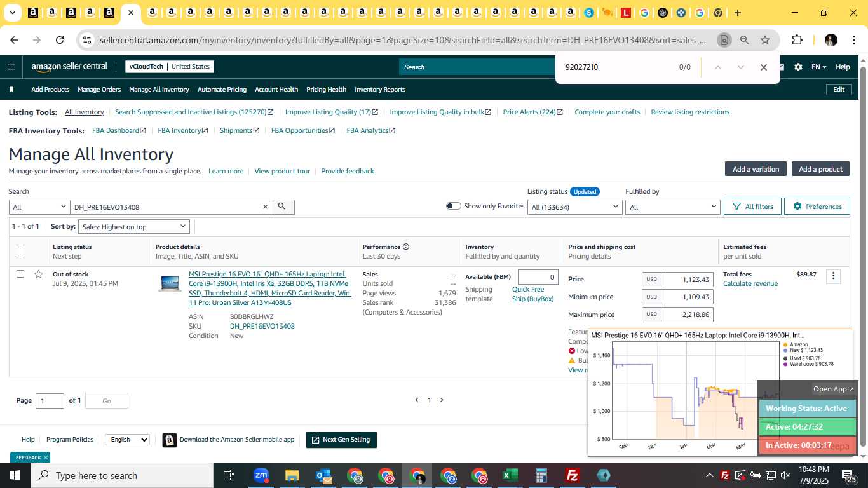Open Zoom from the taskbar

(261, 475)
